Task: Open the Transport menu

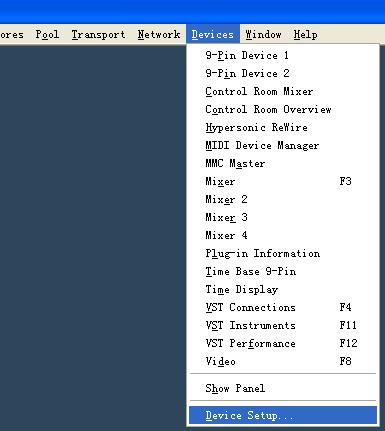Action: 98,34
